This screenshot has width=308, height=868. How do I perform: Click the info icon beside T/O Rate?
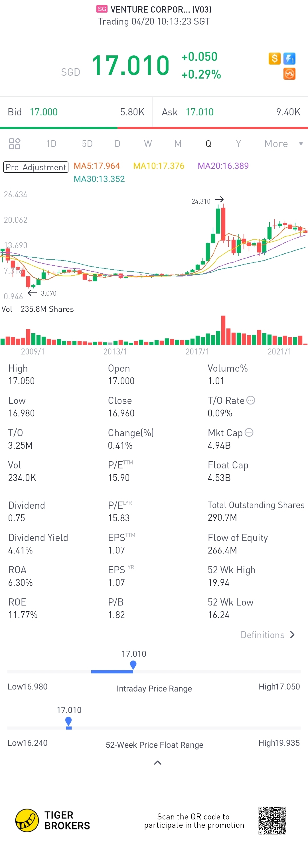[251, 400]
